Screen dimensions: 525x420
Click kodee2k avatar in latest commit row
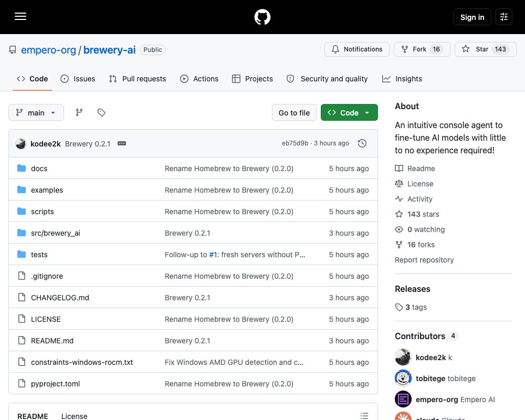click(x=21, y=144)
